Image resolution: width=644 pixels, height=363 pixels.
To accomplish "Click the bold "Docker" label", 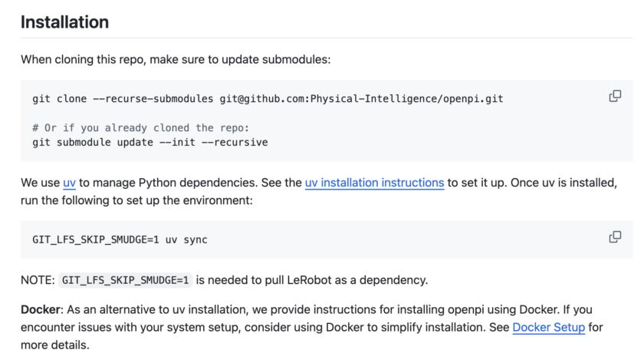I will pos(41,309).
